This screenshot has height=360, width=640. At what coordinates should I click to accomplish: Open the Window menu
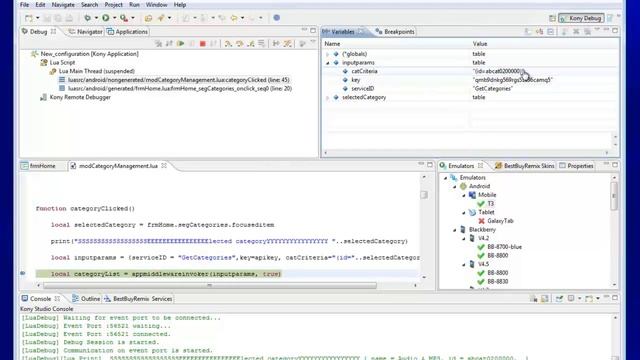[156, 5]
